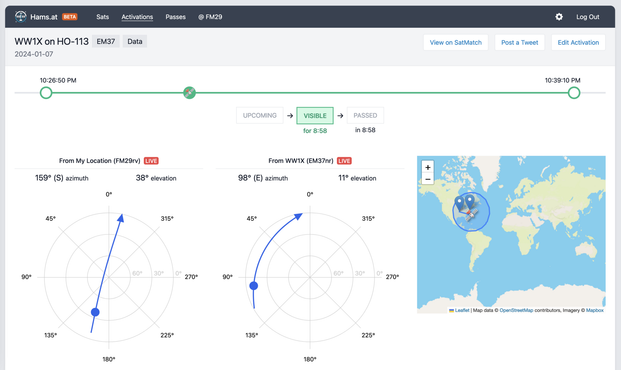Select the left blue map pin
This screenshot has height=370, width=621.
pyautogui.click(x=459, y=204)
